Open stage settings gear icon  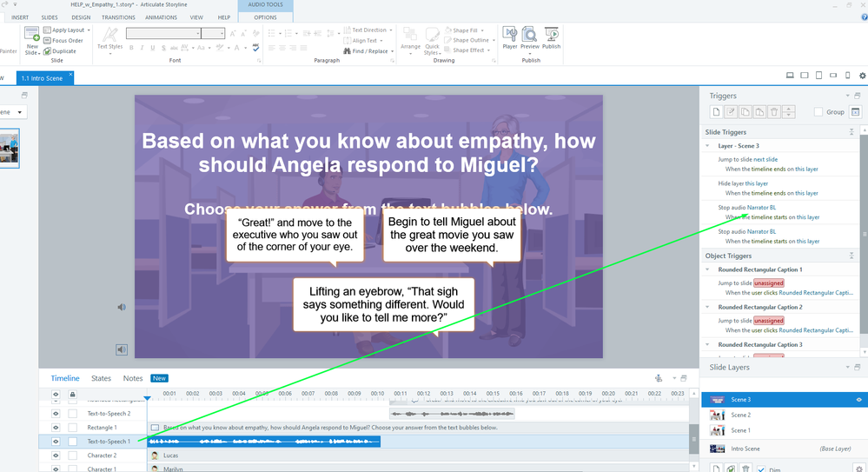tap(863, 76)
